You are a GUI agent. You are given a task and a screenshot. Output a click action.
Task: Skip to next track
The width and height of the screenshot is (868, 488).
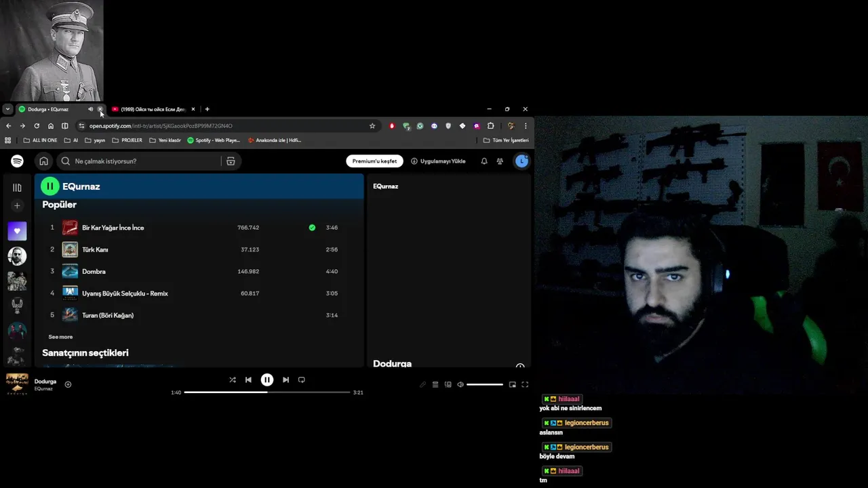click(x=285, y=380)
